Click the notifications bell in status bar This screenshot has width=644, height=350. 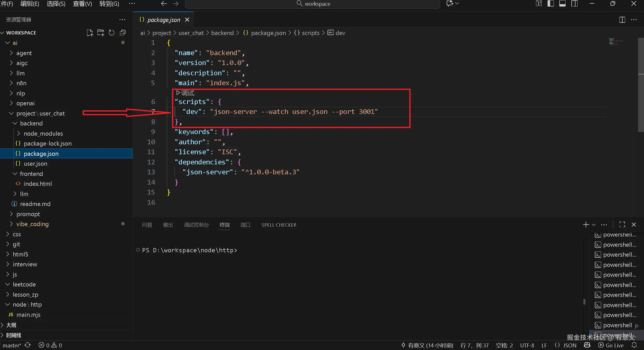[x=634, y=345]
